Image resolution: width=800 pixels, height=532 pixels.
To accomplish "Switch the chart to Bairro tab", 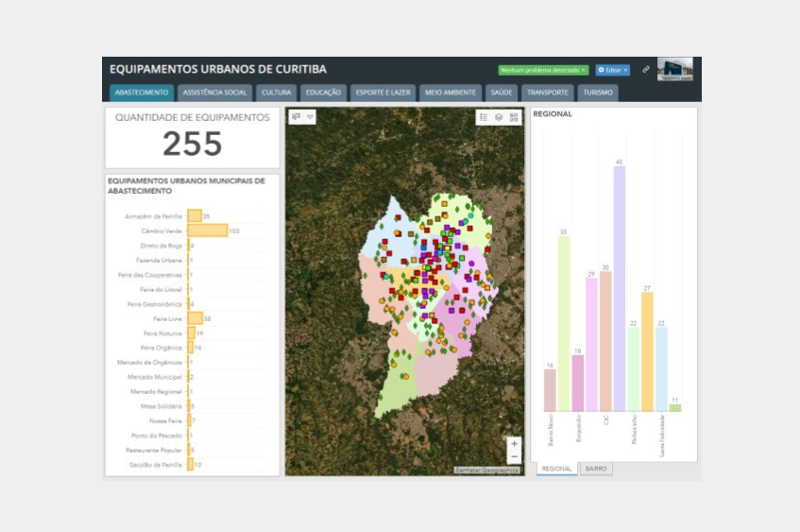I will (596, 468).
